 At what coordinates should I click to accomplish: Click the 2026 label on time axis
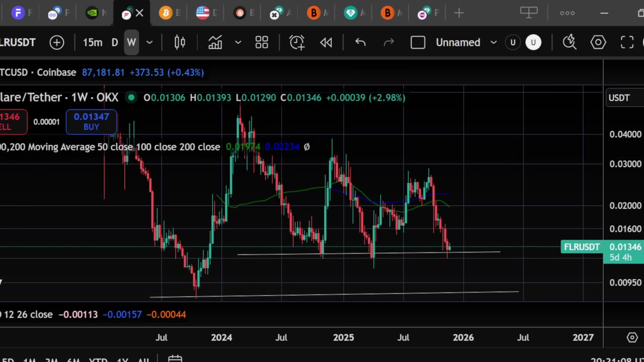tap(463, 337)
